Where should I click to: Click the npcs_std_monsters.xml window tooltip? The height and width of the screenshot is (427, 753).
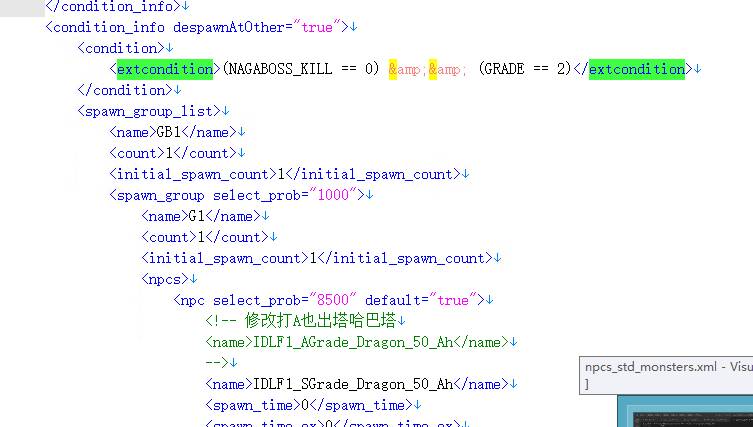[666, 374]
